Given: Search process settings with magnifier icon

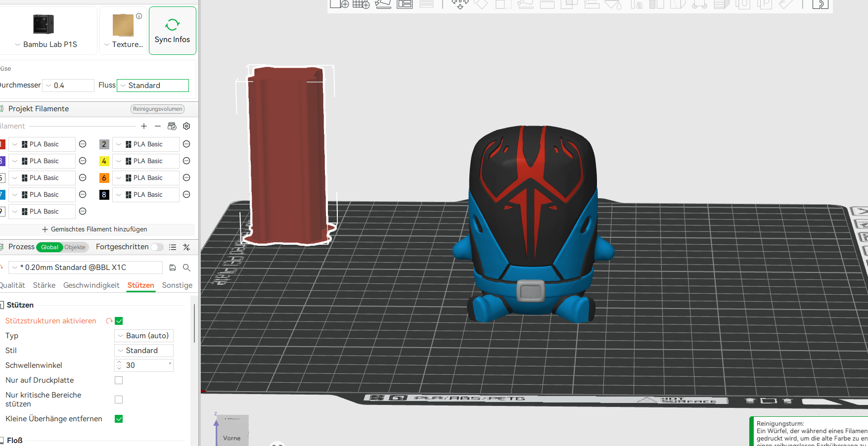Looking at the screenshot, I should 186,268.
